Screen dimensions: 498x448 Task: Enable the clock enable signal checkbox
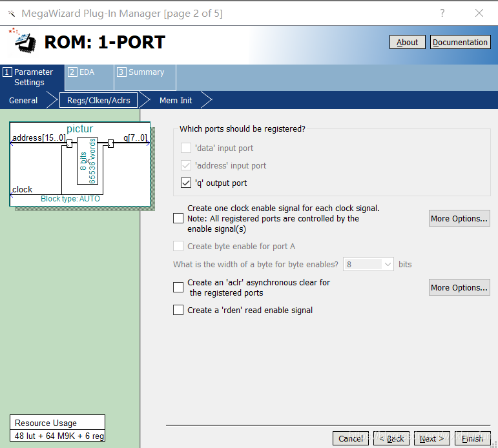(x=178, y=218)
